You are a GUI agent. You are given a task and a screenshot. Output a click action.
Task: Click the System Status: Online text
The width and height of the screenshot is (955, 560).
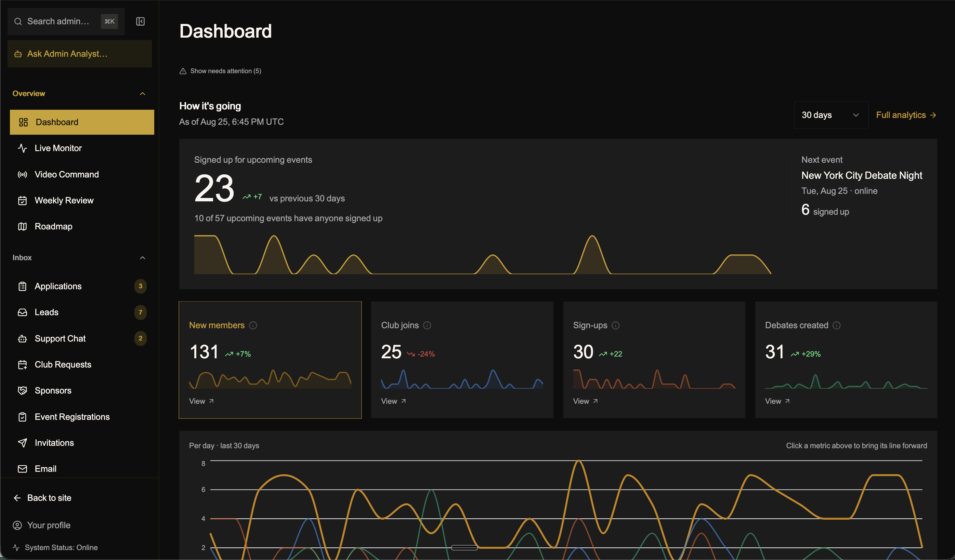pos(61,547)
